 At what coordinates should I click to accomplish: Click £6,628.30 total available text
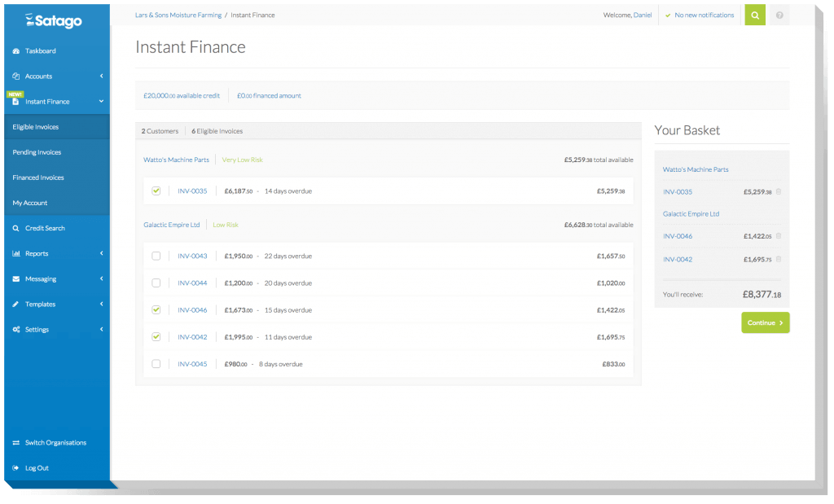599,225
